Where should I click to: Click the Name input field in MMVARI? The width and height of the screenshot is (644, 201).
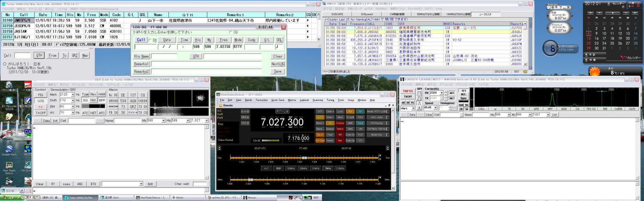coord(480,115)
